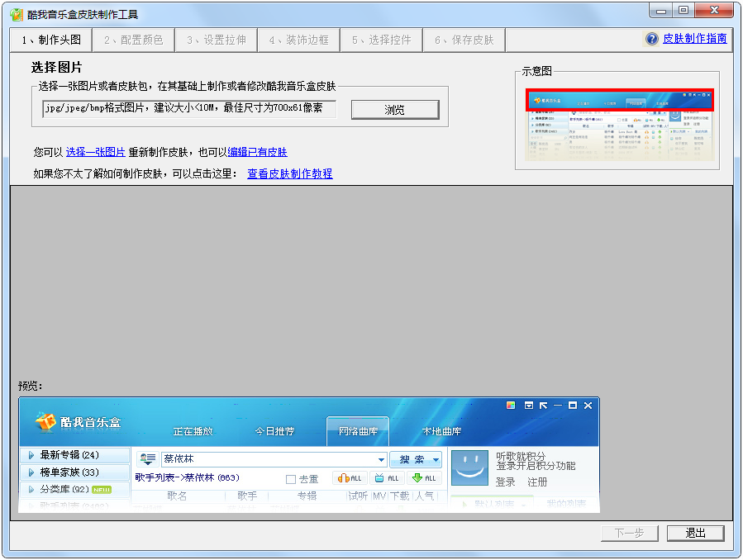Screen dimensions: 743x560
Task: Toggle the 去重 checkbox in preview
Action: (291, 480)
